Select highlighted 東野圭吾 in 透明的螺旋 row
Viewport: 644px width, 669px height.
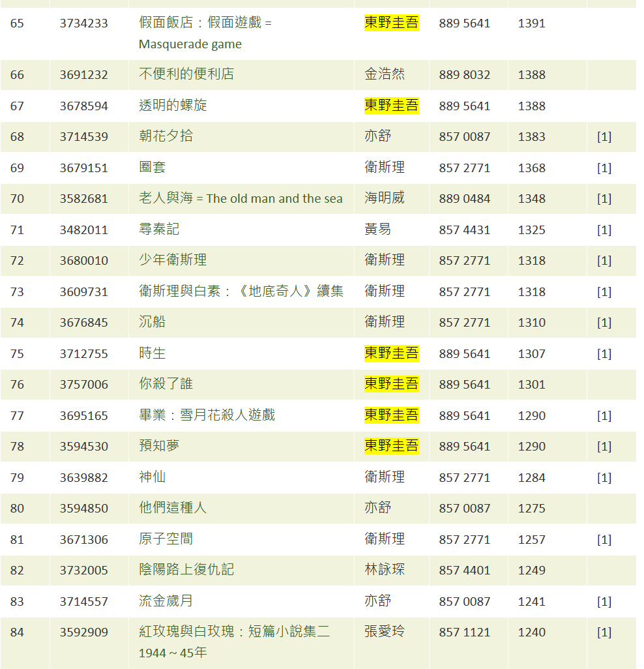pyautogui.click(x=391, y=106)
